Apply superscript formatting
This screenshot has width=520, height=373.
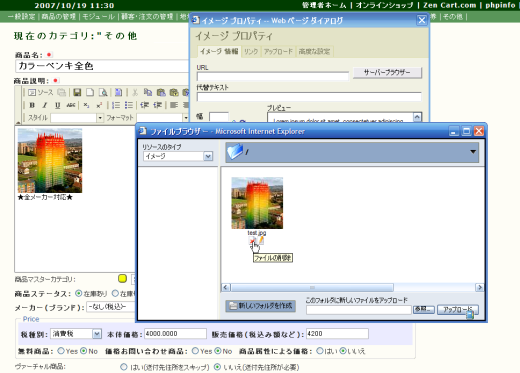tap(99, 105)
